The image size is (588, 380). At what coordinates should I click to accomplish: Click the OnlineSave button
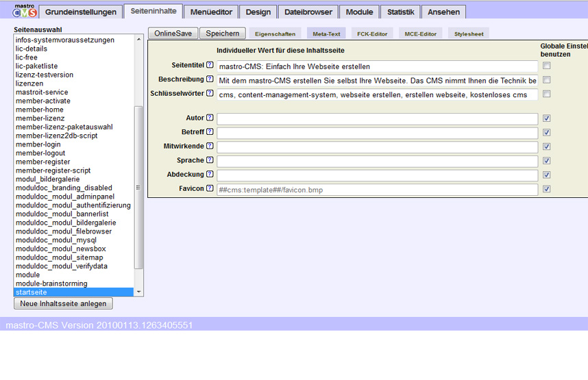[x=173, y=34]
